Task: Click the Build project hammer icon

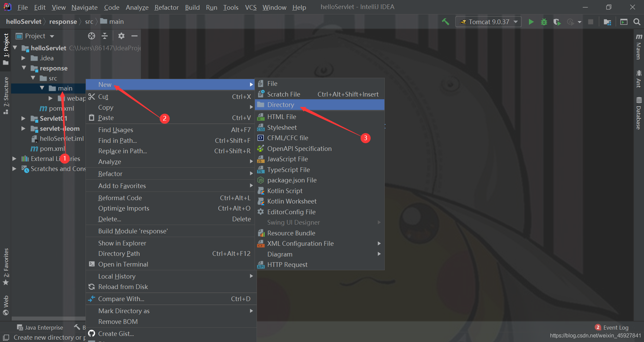Action: [445, 22]
